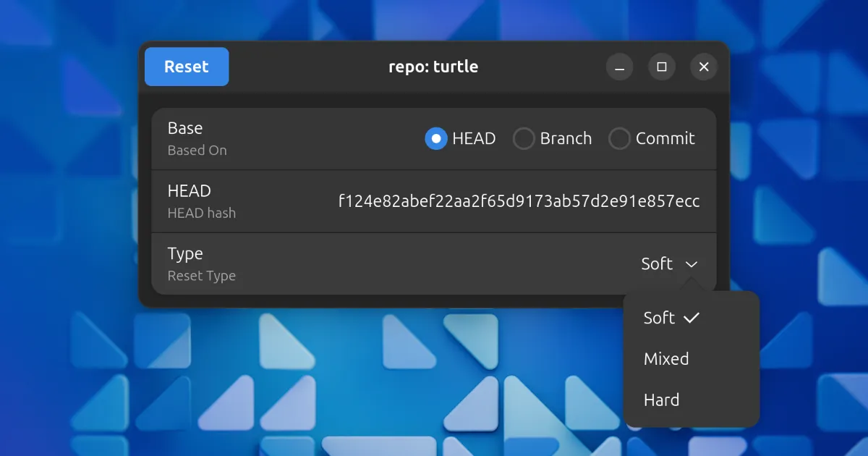Click the checkmark next to Soft
Image resolution: width=868 pixels, height=456 pixels.
[x=692, y=318]
